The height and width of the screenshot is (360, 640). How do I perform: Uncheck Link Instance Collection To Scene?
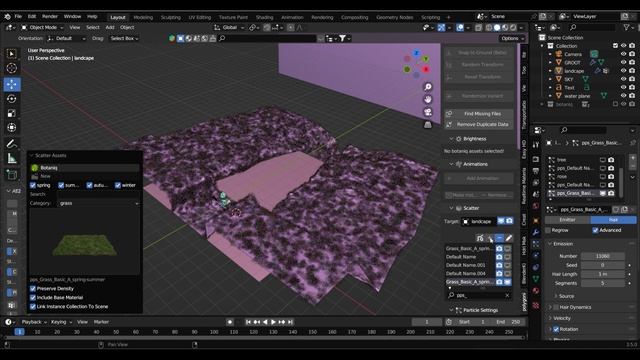[33, 307]
